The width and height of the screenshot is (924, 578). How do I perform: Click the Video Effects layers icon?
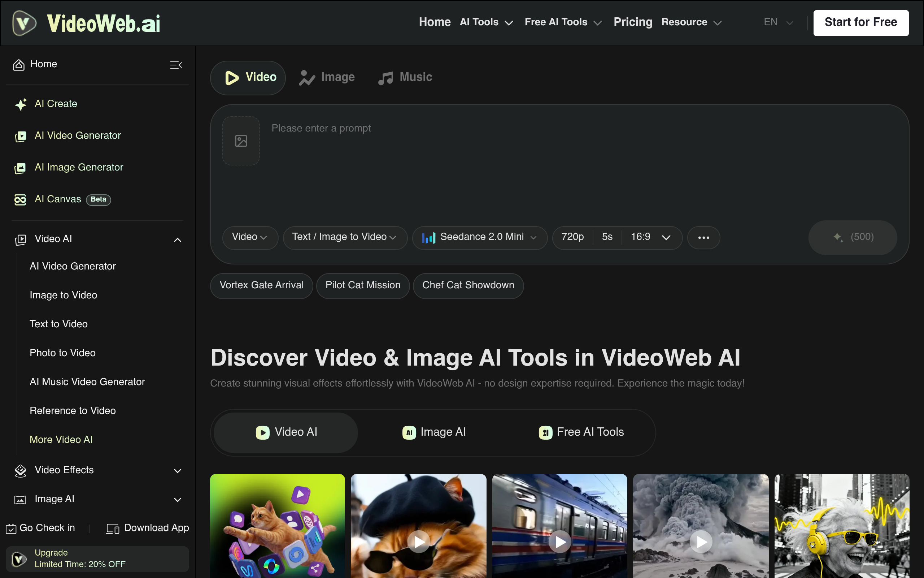21,471
